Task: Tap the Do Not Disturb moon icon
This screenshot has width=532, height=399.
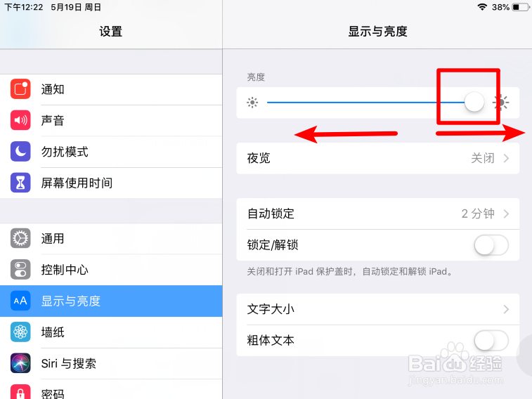Action: tap(20, 152)
